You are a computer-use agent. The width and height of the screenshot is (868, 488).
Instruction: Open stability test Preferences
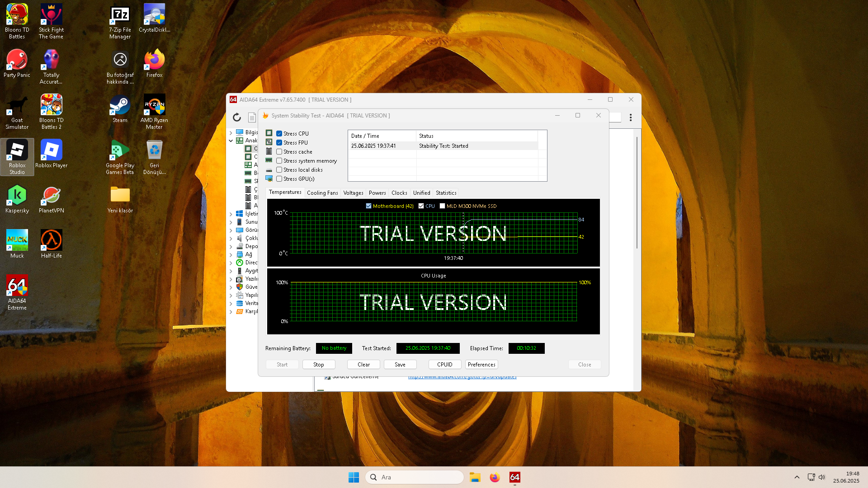(481, 365)
